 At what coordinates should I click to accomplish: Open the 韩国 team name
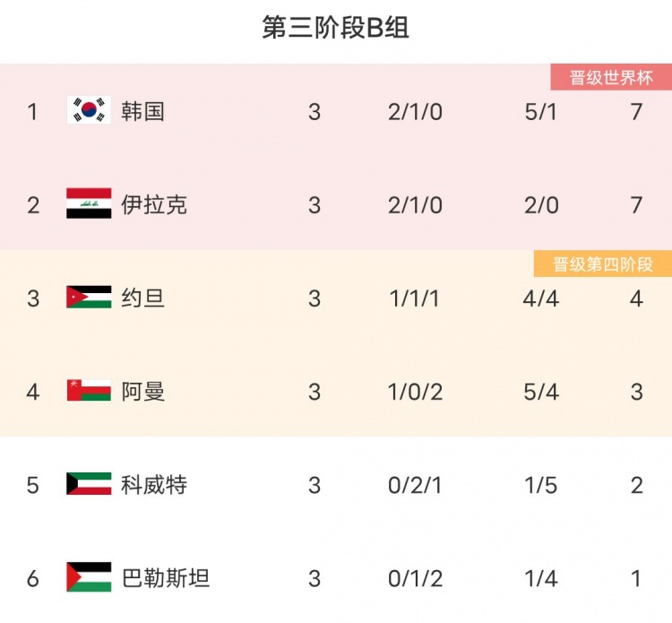point(142,111)
